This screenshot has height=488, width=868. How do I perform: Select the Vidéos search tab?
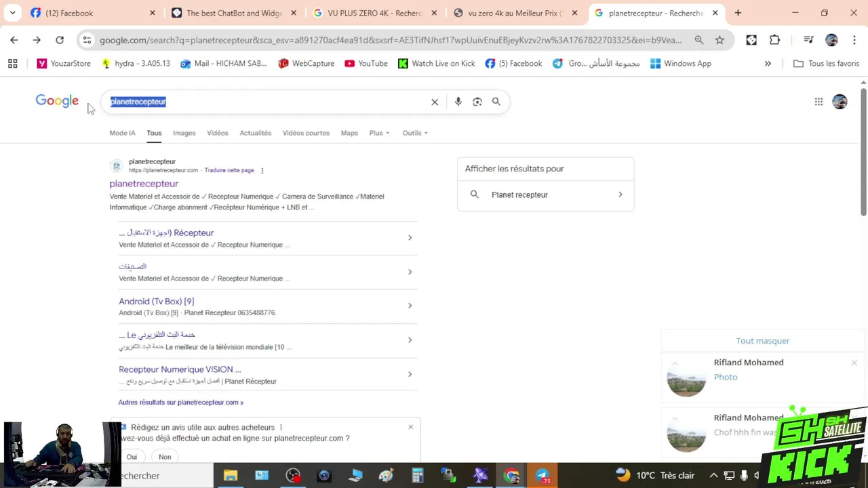click(218, 133)
